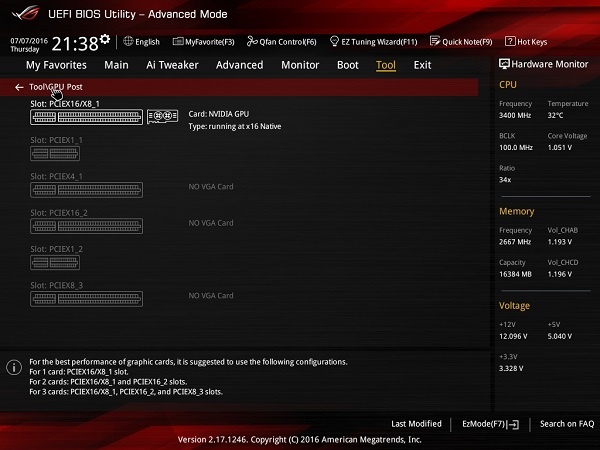Click the Memory frequency value 2667 MHz

point(515,242)
